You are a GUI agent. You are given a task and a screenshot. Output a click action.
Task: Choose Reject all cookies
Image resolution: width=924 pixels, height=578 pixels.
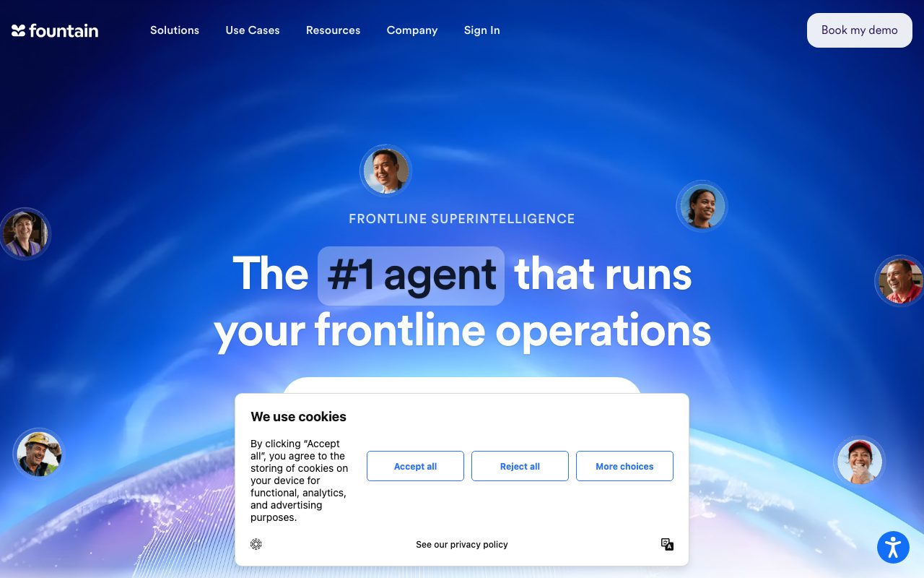click(x=520, y=466)
